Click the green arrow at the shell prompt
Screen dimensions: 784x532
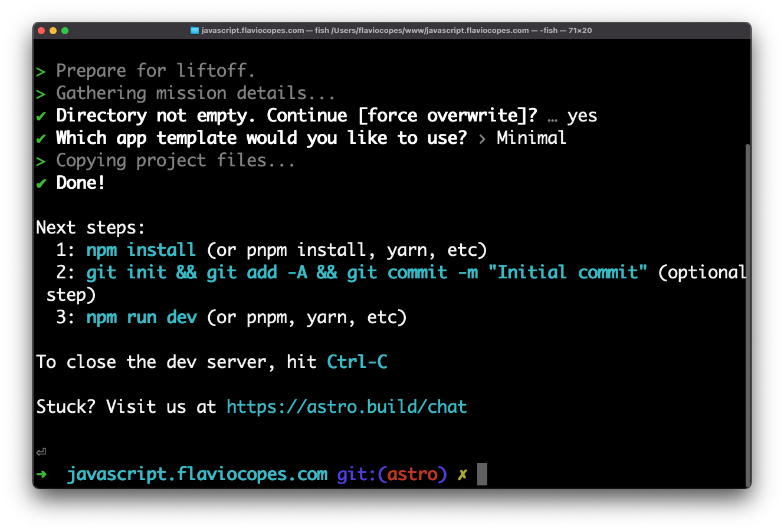[x=42, y=474]
